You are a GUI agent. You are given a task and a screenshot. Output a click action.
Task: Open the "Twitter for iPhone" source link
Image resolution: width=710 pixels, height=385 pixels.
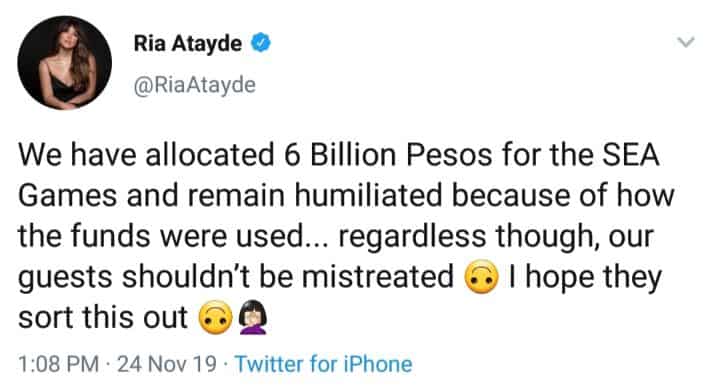coord(323,364)
